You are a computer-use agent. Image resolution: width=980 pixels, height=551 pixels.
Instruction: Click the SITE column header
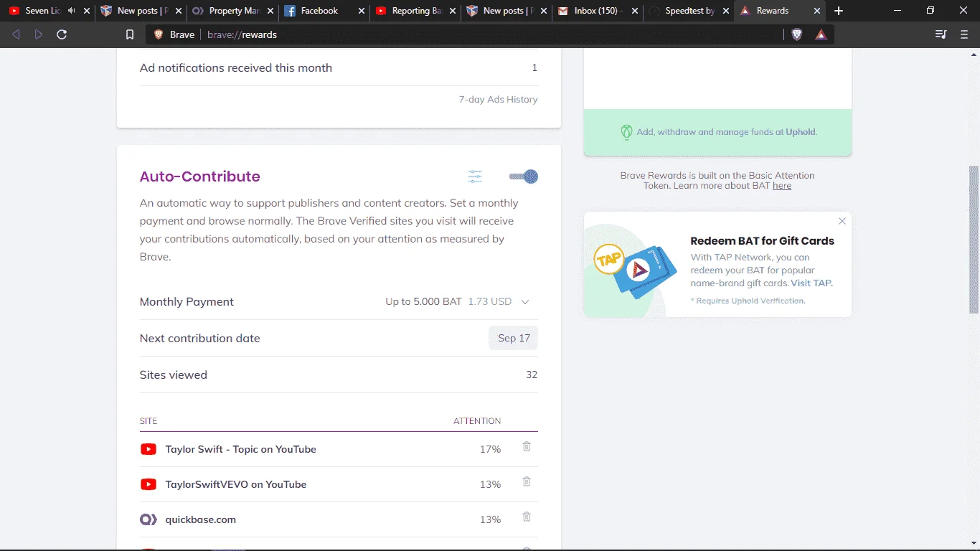(149, 421)
